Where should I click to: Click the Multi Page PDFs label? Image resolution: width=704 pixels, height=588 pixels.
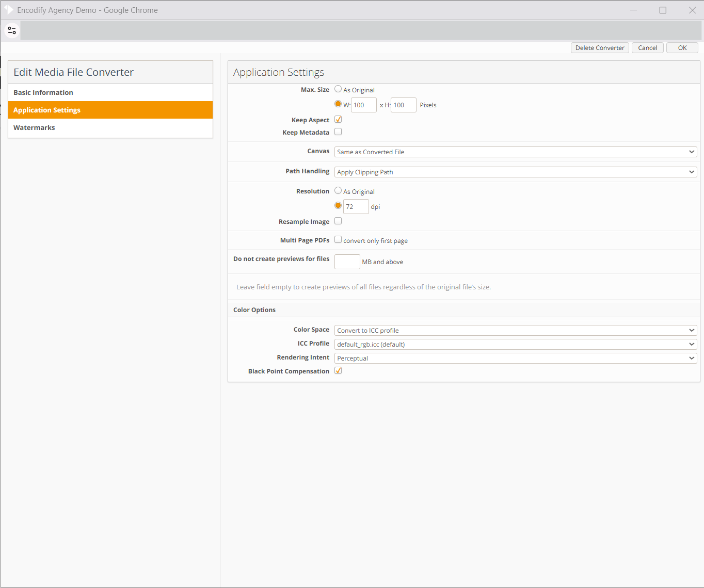pyautogui.click(x=305, y=240)
